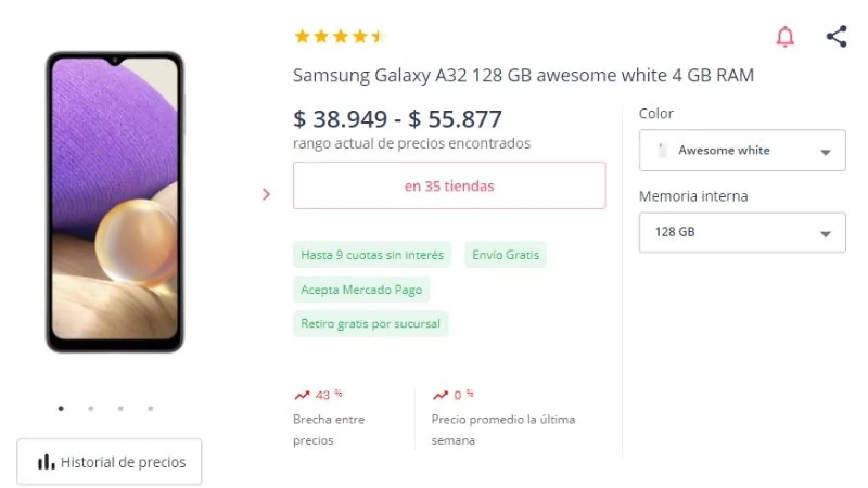
Task: Open the Awesome white color dropdown
Action: (742, 150)
